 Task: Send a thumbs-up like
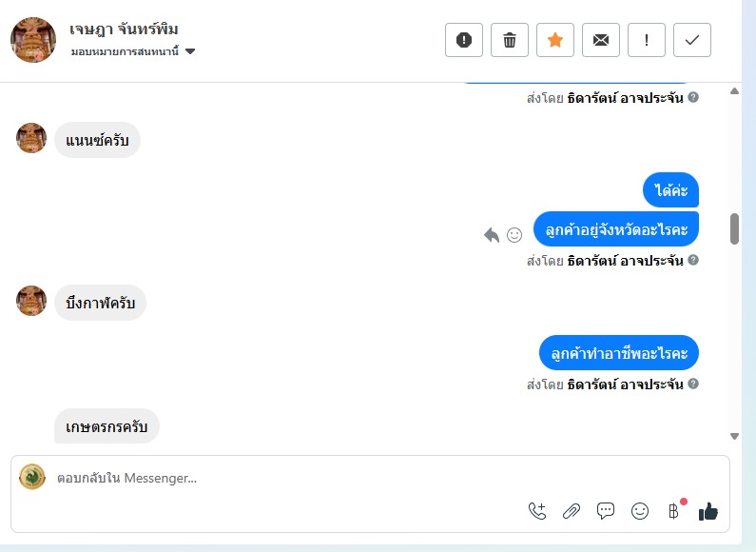(708, 512)
